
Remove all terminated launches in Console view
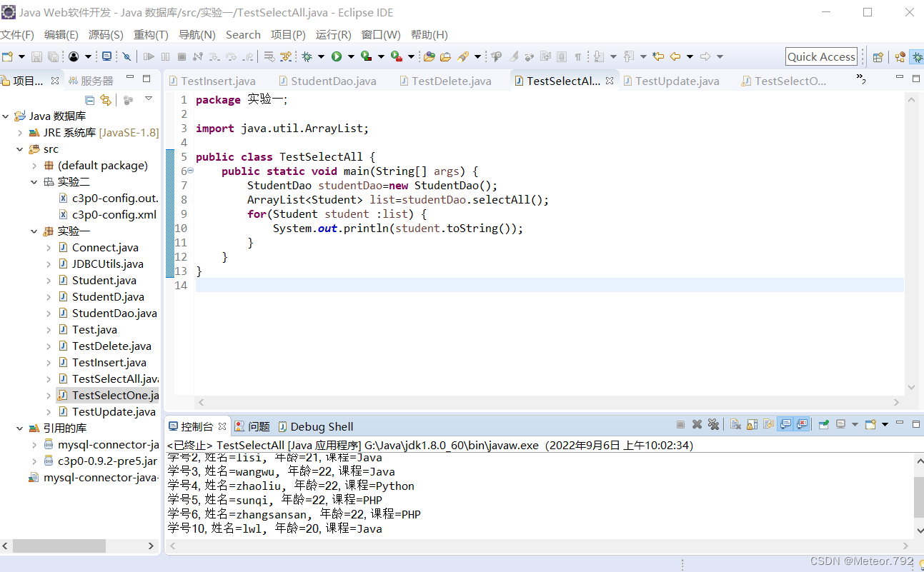tap(714, 424)
